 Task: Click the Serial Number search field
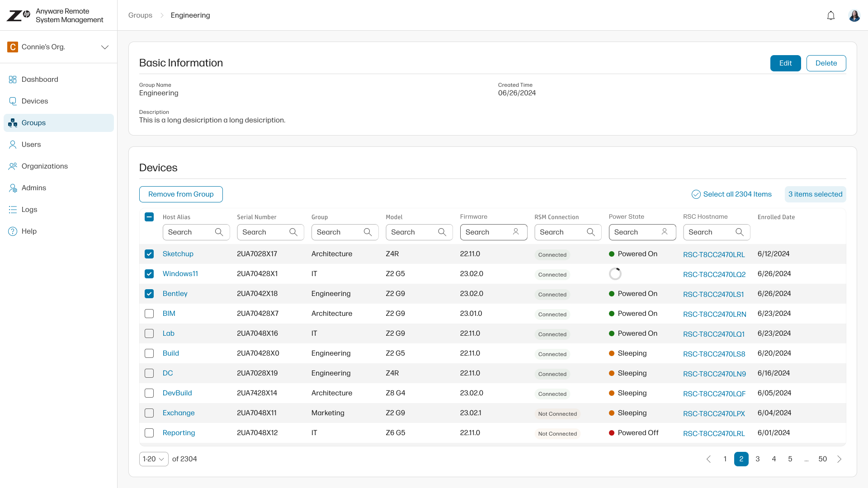tap(264, 232)
